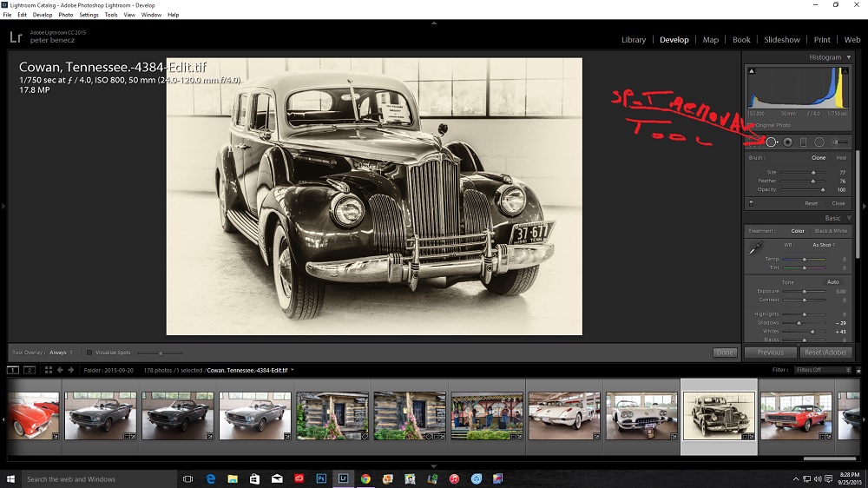The width and height of the screenshot is (868, 488).
Task: Open grid view from filmstrip toolbar
Action: [x=49, y=370]
